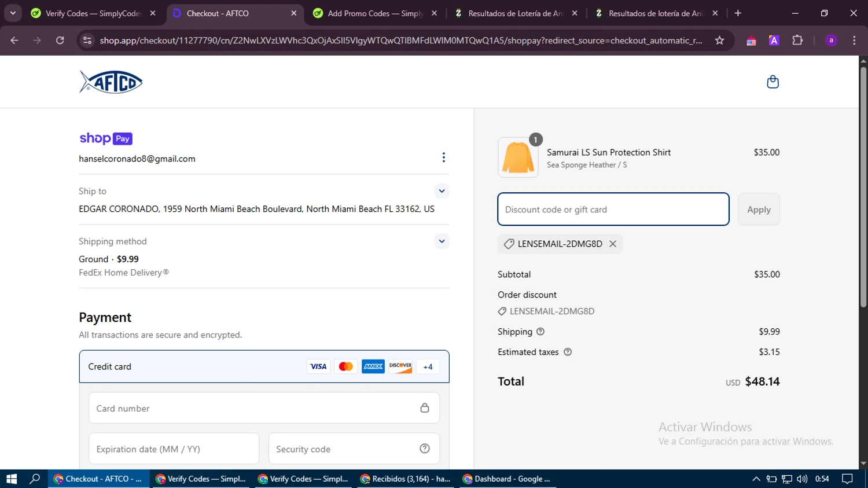
Task: Click the AFTCO logo
Action: 111,82
